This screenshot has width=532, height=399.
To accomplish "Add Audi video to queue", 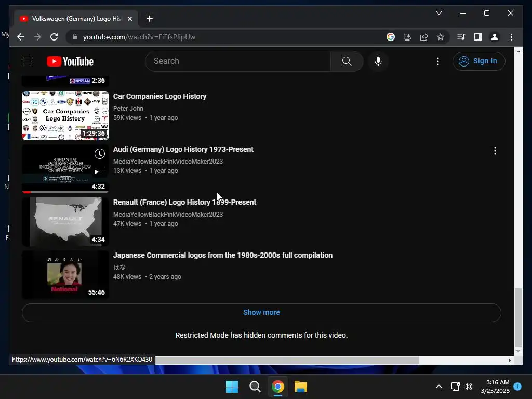I will 99,170.
